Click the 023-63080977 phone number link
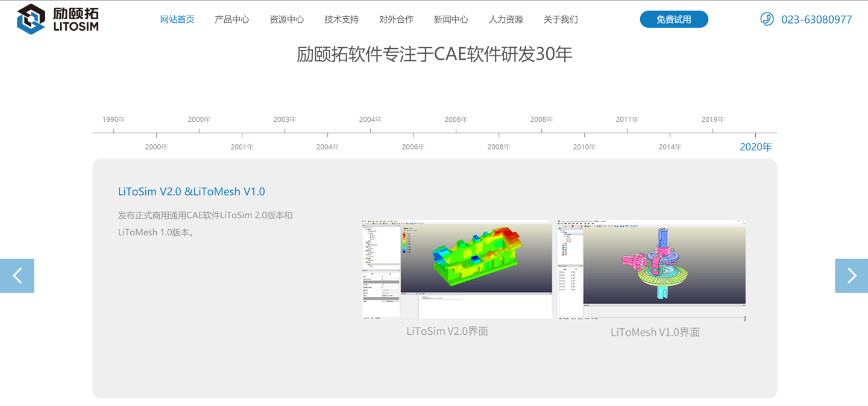The image size is (868, 406). tap(816, 19)
